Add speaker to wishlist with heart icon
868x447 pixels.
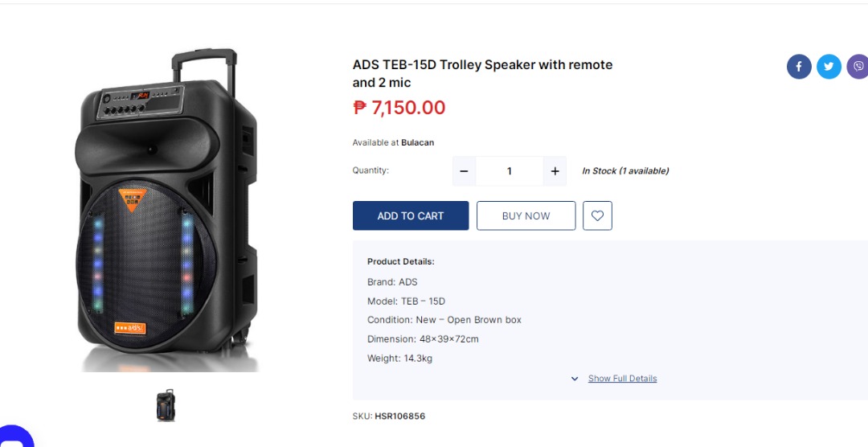(597, 215)
